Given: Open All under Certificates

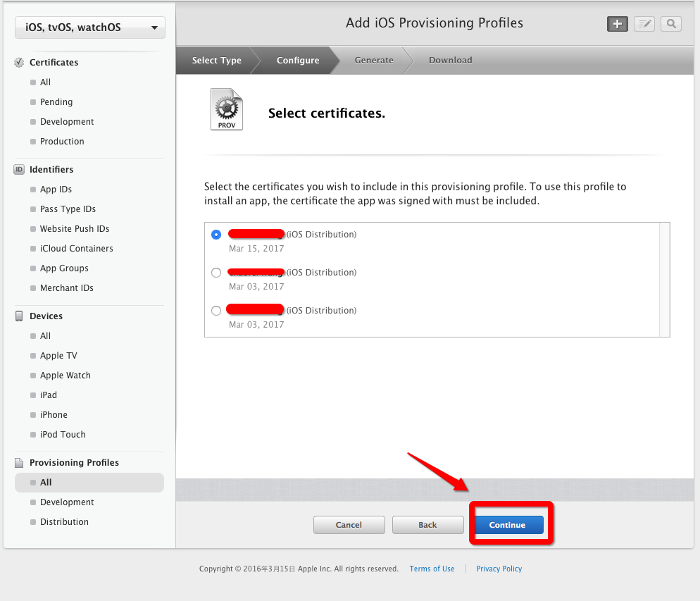Looking at the screenshot, I should coord(45,82).
